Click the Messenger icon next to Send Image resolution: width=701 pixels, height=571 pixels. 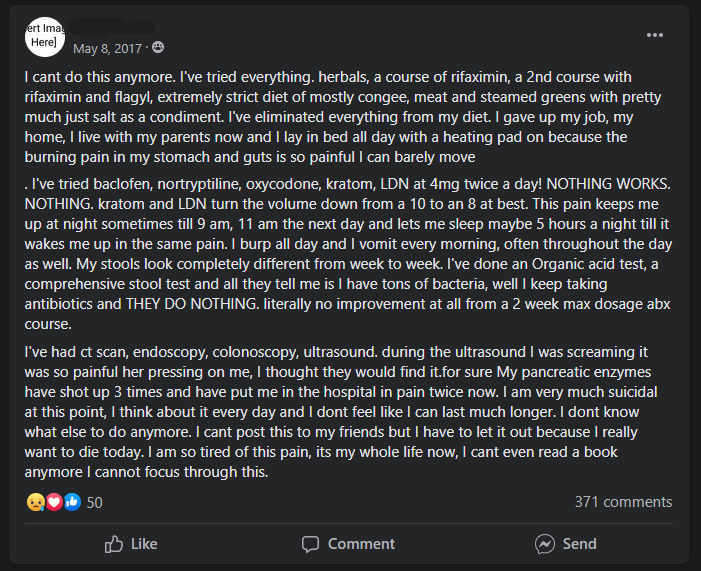point(545,544)
